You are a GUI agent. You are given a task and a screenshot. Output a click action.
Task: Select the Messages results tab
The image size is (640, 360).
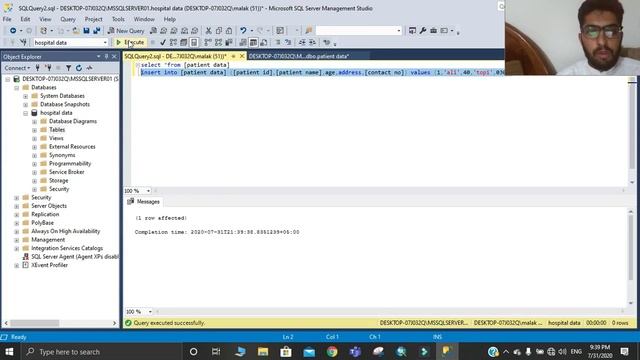click(x=144, y=202)
